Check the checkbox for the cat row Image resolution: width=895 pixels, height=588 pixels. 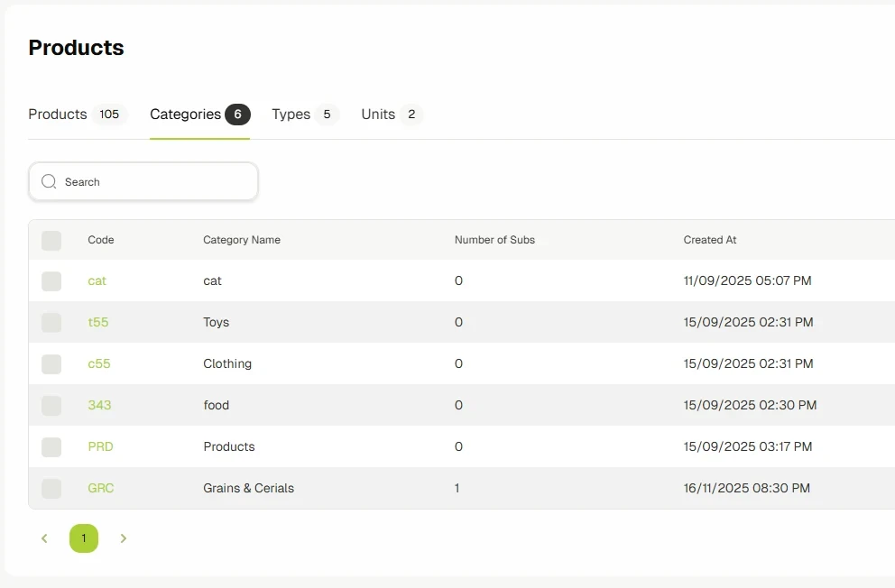point(51,280)
